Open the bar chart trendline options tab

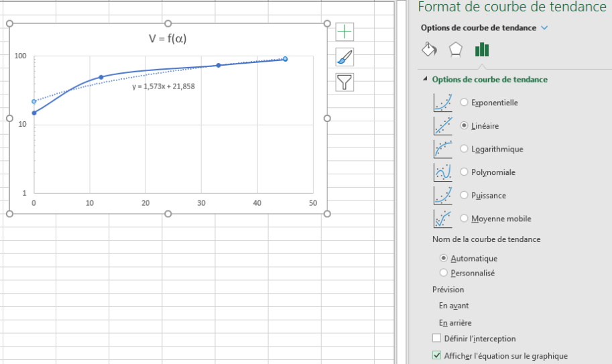[481, 50]
